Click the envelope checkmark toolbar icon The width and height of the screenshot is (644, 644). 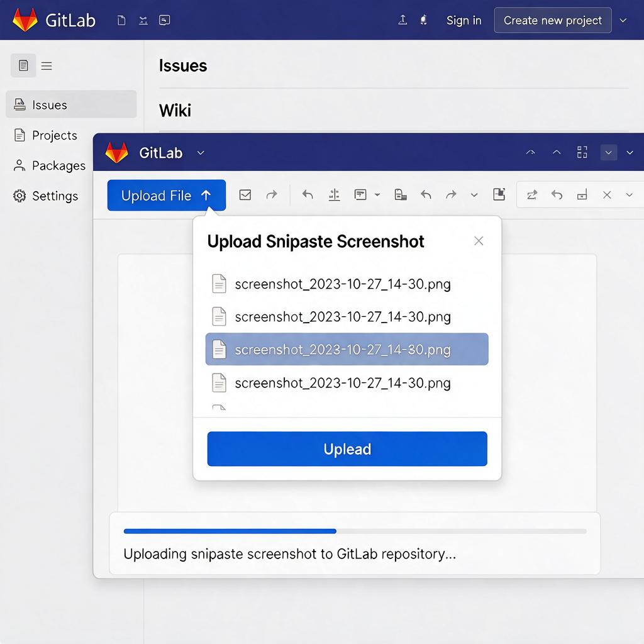pyautogui.click(x=245, y=195)
